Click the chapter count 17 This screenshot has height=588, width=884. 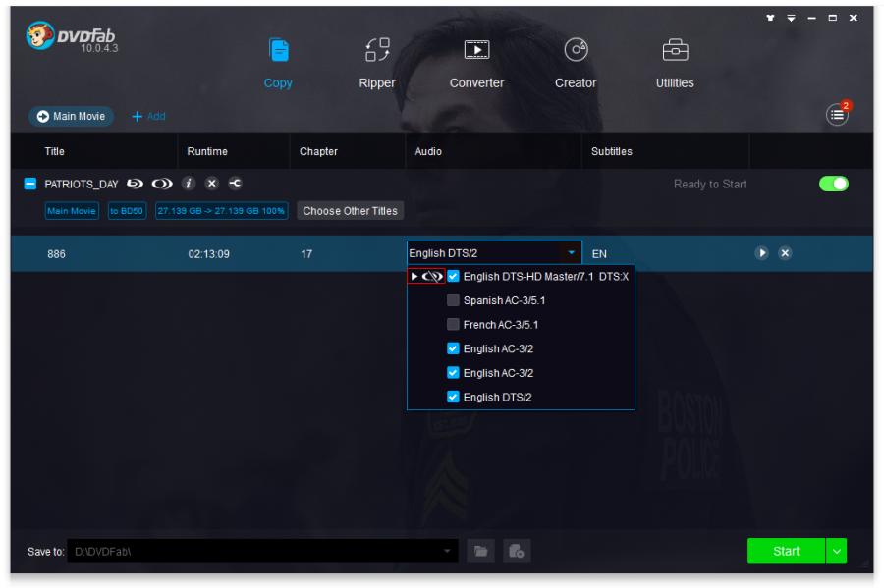pos(306,254)
